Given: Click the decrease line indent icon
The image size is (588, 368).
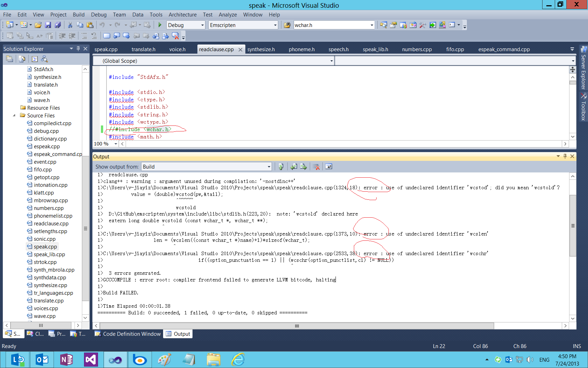Looking at the screenshot, I should [62, 36].
